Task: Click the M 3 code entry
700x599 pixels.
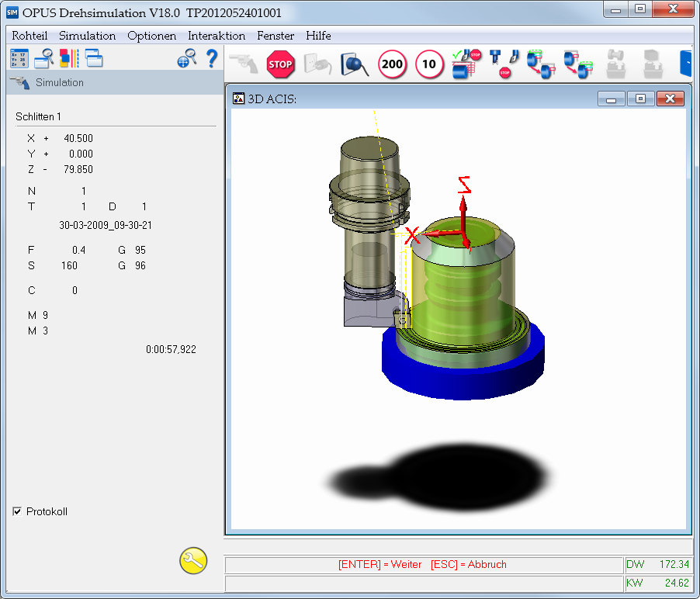Action: click(38, 331)
